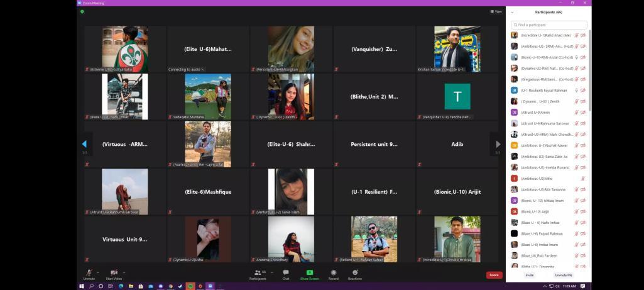Go to next gallery page arrow
This screenshot has width=644, height=290.
(x=498, y=144)
